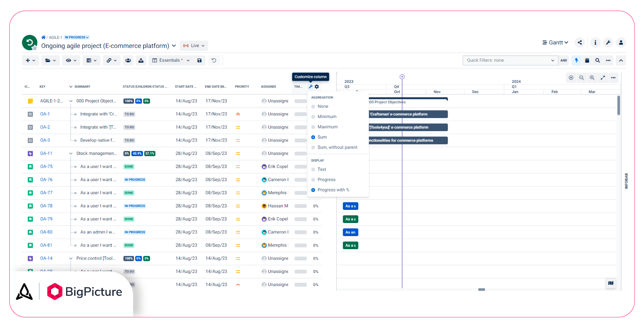Click the wrench configuration icon in header
Screen dimensions: 644x328
coord(608,43)
